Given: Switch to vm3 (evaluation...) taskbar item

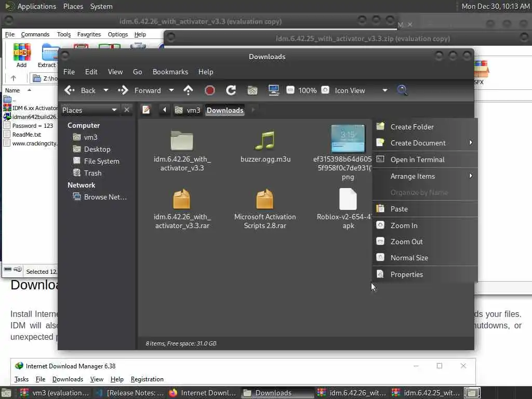Looking at the screenshot, I should coord(55,393).
